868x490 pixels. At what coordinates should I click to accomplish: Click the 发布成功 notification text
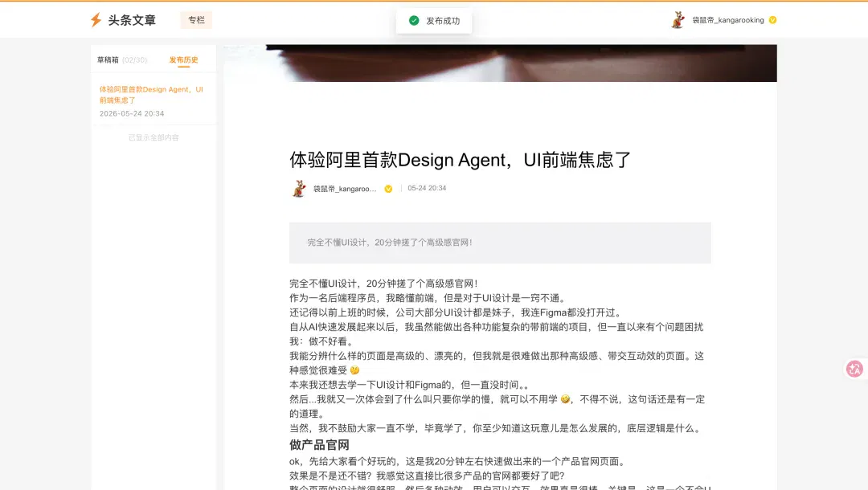443,20
